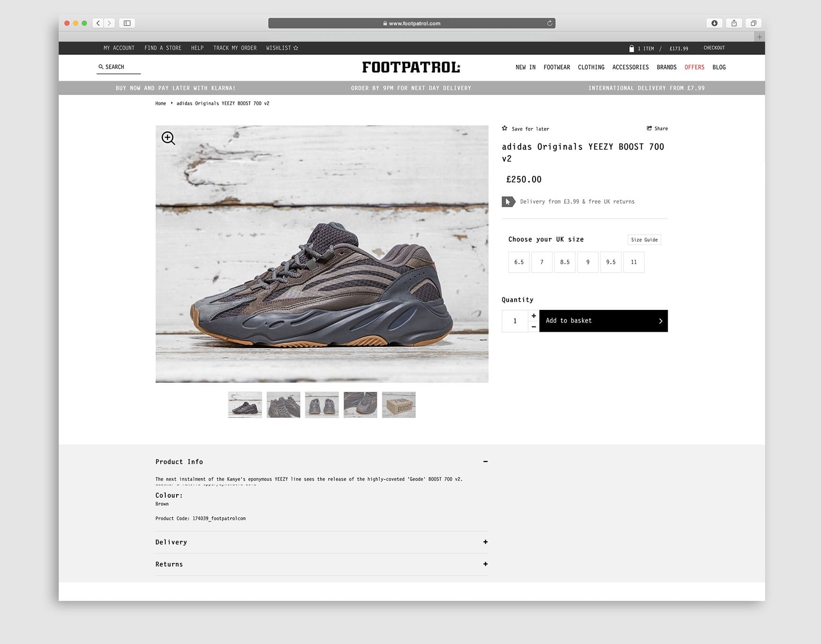Screen dimensions: 821x644
Task: Increase quantity with the plus button
Action: (534, 316)
